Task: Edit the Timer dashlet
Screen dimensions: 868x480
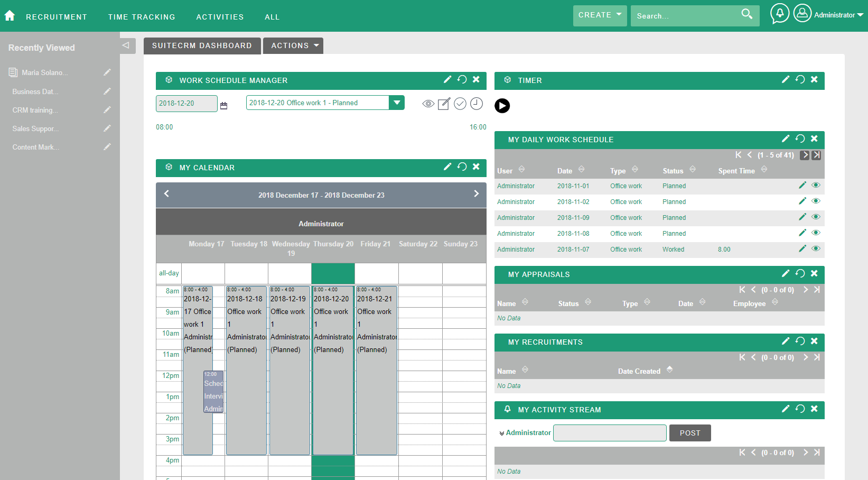Action: [x=786, y=79]
